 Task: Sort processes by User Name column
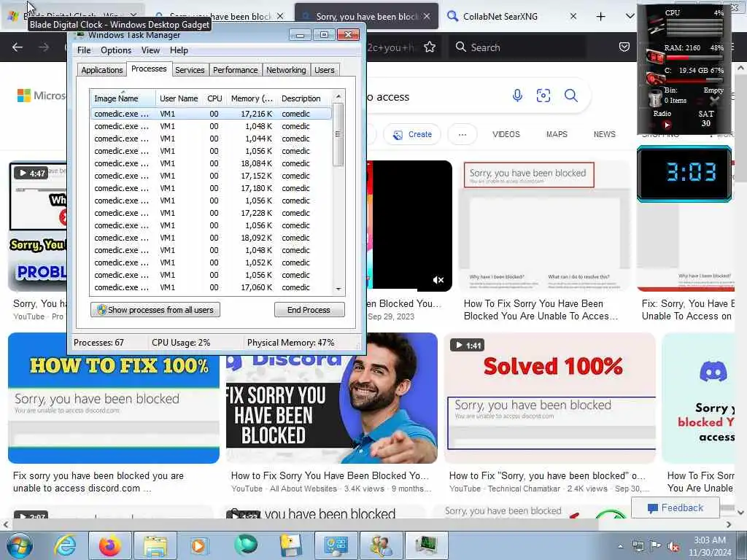(179, 98)
